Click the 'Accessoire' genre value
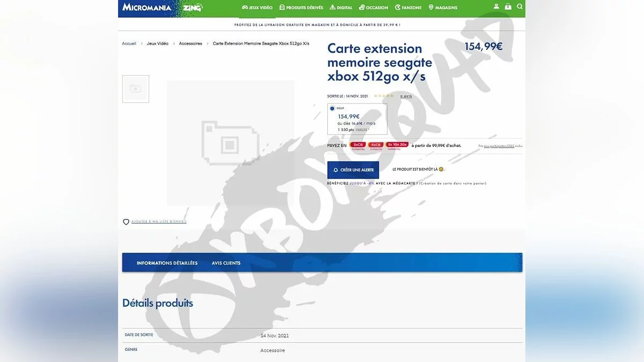Image resolution: width=644 pixels, height=362 pixels. 273,350
